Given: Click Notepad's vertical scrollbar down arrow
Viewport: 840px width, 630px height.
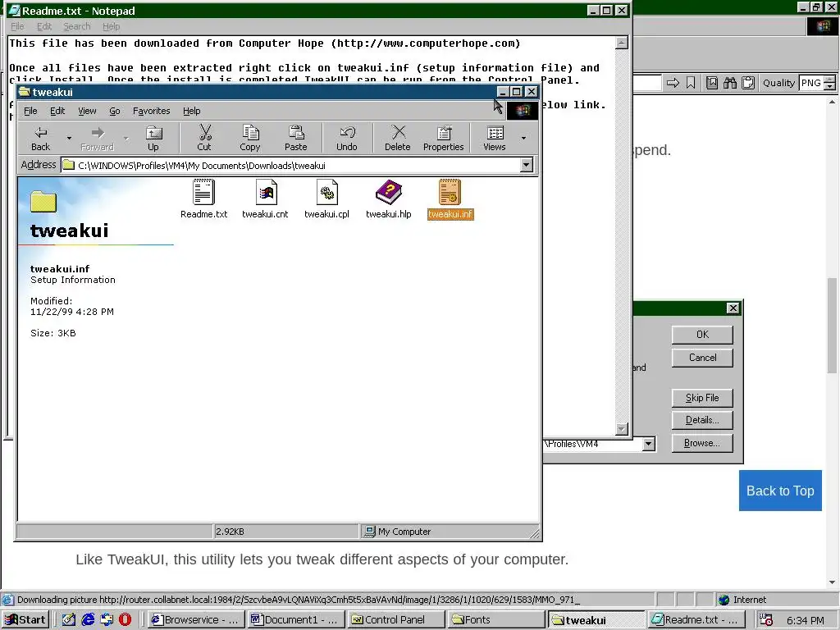Looking at the screenshot, I should click(622, 428).
